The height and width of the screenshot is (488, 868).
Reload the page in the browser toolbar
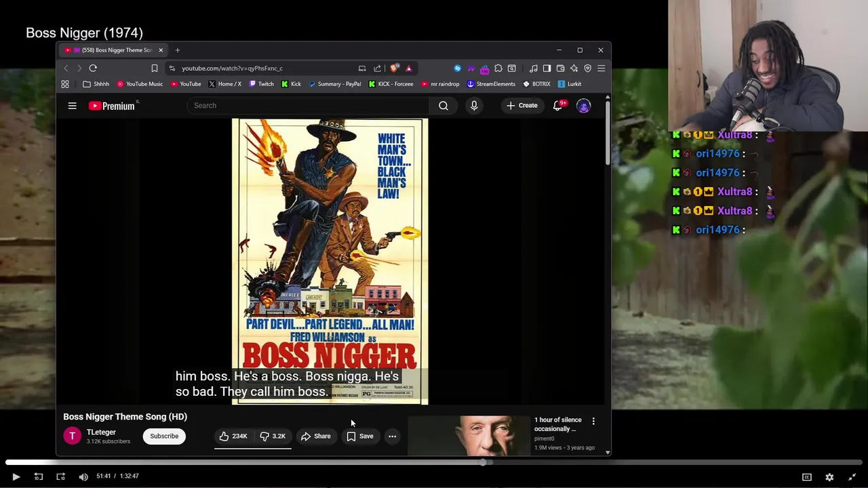pos(93,68)
